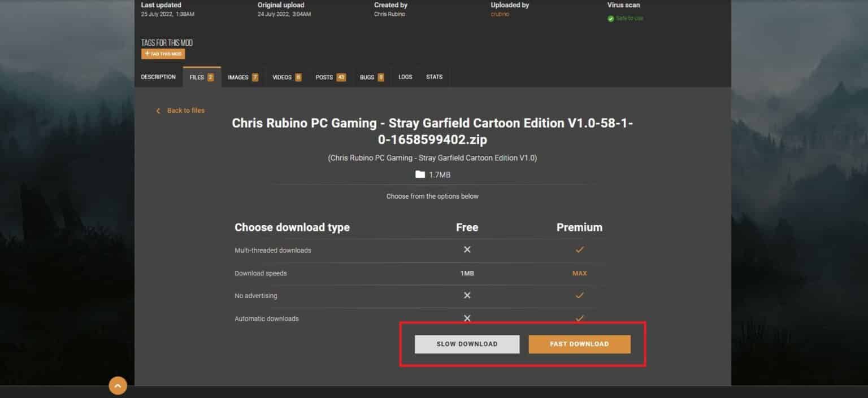Click the No advertising row label
Viewport: 868px width, 398px height.
256,296
